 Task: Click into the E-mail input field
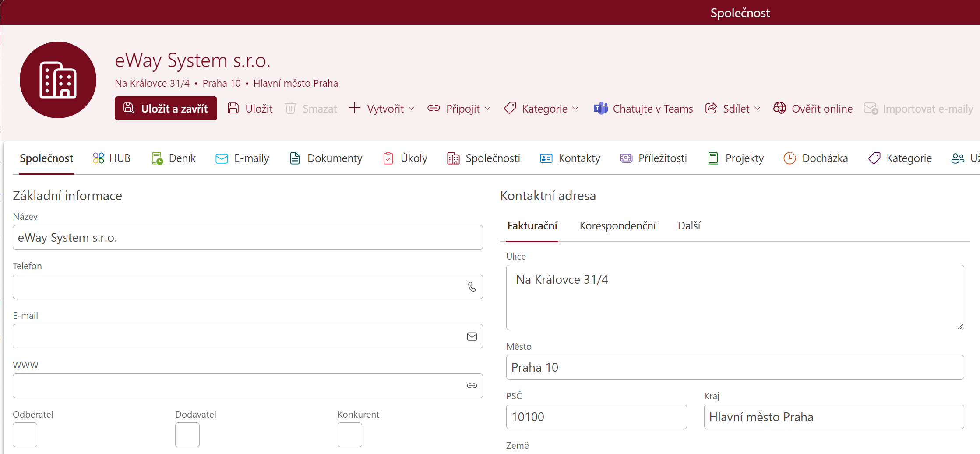(248, 336)
